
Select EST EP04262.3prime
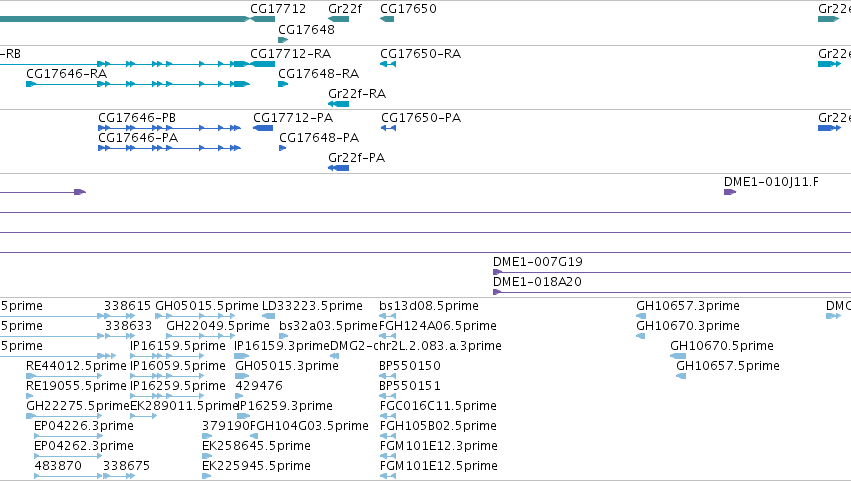point(84,446)
